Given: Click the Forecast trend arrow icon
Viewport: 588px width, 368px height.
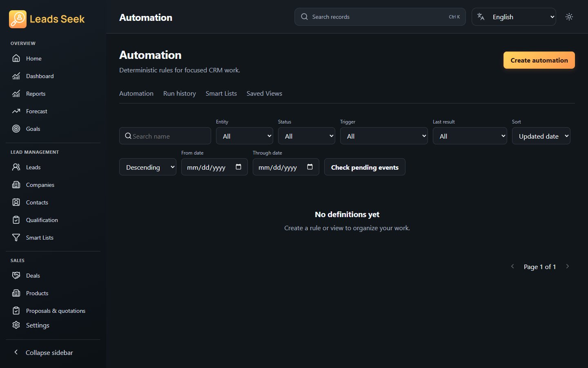Looking at the screenshot, I should (x=16, y=111).
